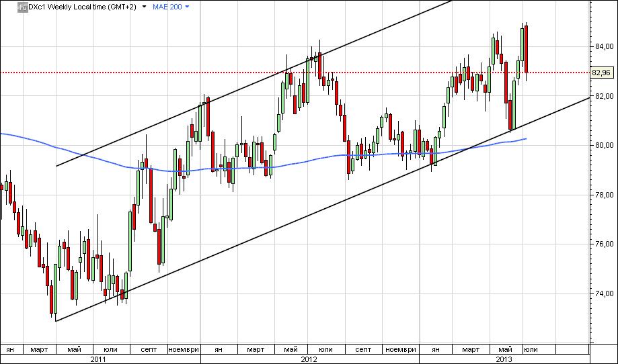Open the black dropdown arrow after GMT+2
The image size is (618, 364).
145,7
